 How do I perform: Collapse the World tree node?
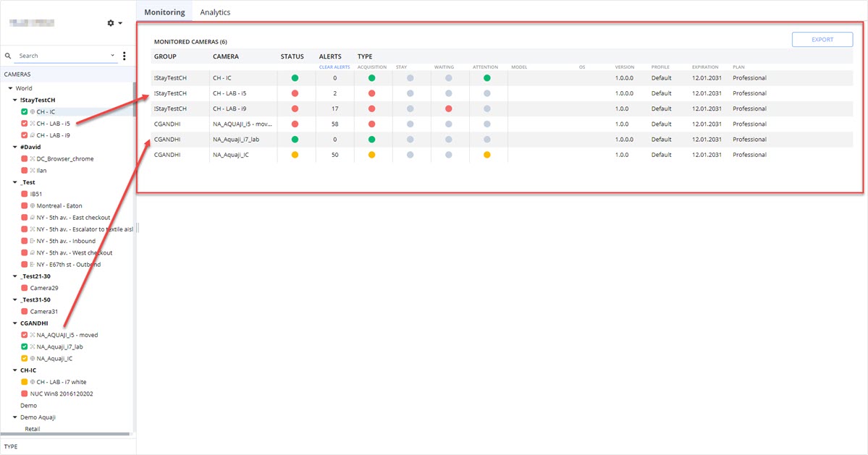click(x=10, y=88)
